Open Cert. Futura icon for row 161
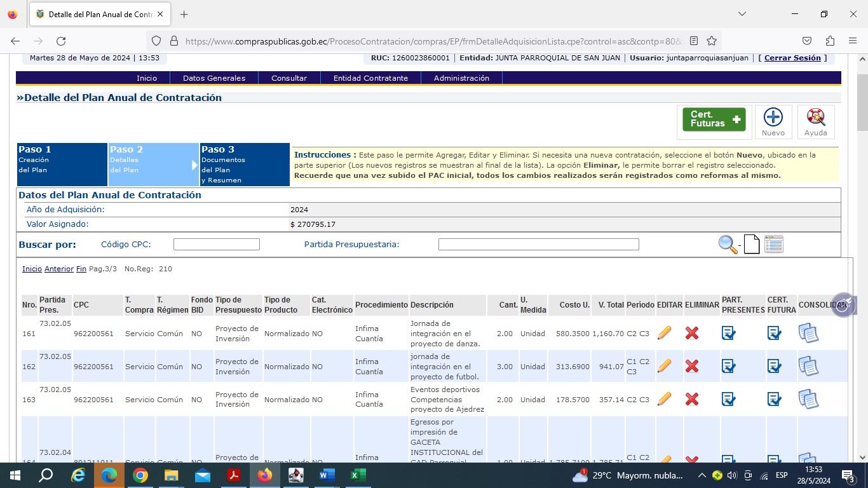The width and height of the screenshot is (868, 488). [x=774, y=333]
